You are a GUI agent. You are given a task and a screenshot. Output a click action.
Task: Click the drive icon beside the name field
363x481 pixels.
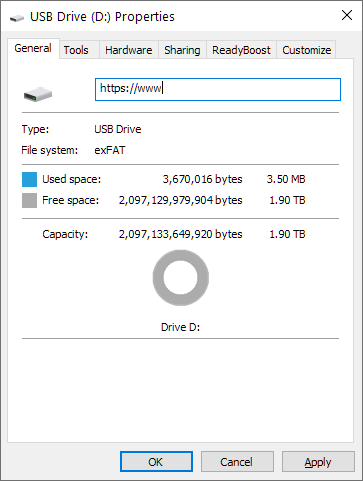[38, 94]
